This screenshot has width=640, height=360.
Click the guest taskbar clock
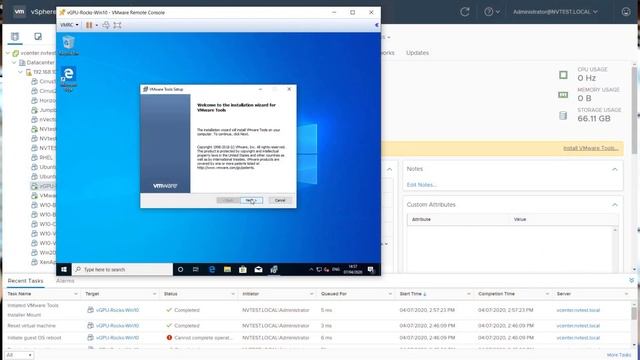(353, 269)
